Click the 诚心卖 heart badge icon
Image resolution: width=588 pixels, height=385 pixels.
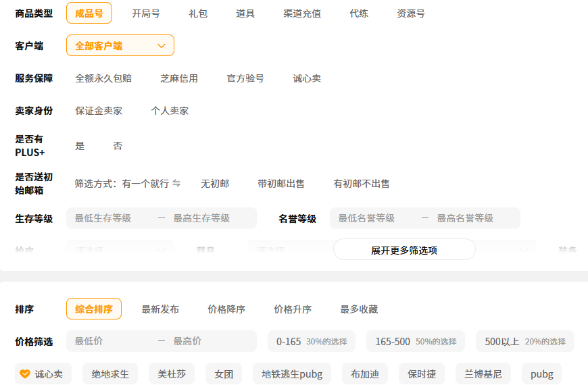click(x=25, y=374)
